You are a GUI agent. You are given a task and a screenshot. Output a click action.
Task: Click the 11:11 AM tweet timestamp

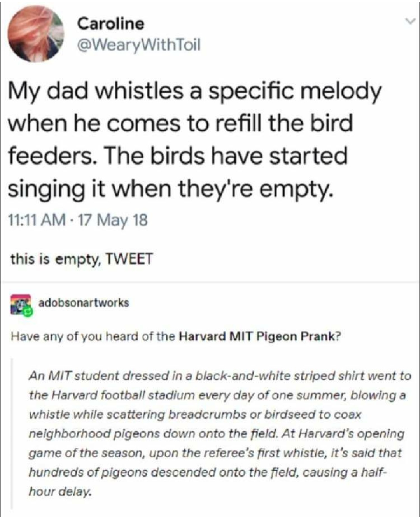pyautogui.click(x=37, y=220)
